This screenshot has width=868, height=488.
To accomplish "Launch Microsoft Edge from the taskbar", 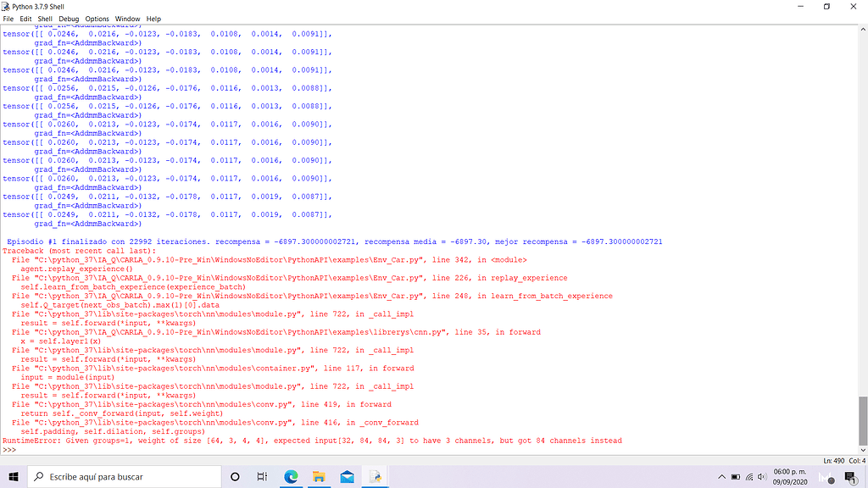I will point(291,476).
